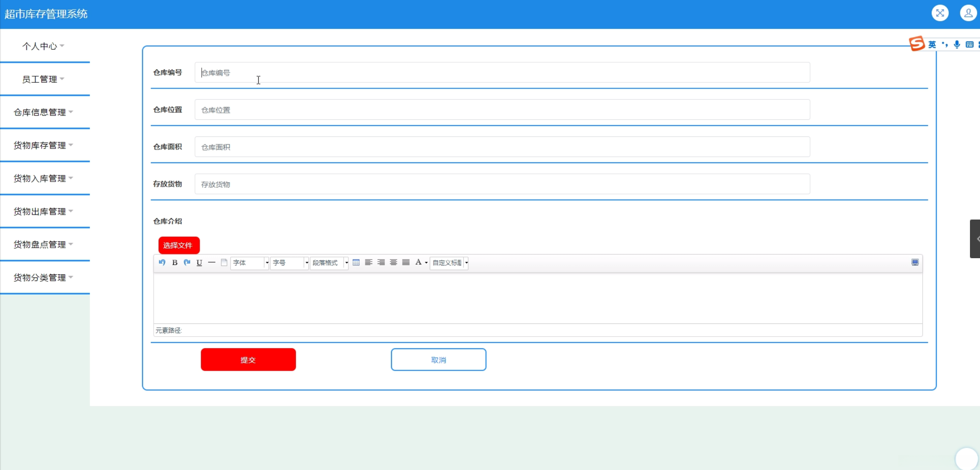Open the 字号 font size dropdown

tap(290, 262)
